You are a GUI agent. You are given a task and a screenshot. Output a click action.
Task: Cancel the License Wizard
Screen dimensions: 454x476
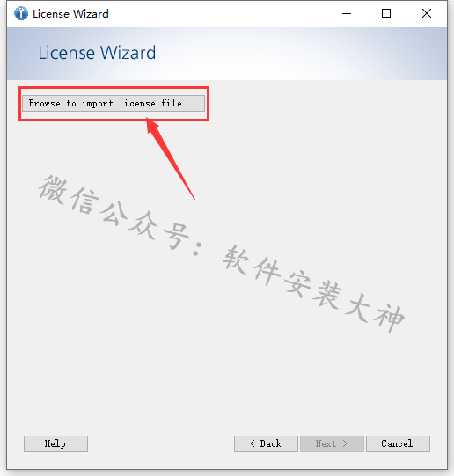[398, 443]
